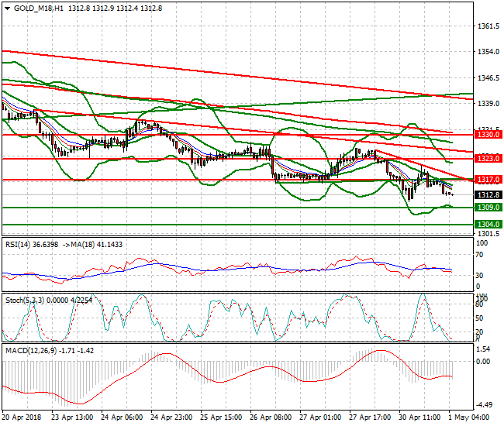Screen dimensions: 504x426
Task: Click the Stoch(5,3,3) indicator label
Action: [x=25, y=301]
